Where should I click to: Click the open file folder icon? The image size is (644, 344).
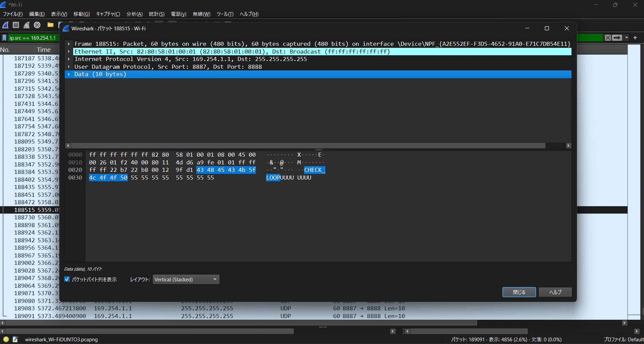pos(51,25)
